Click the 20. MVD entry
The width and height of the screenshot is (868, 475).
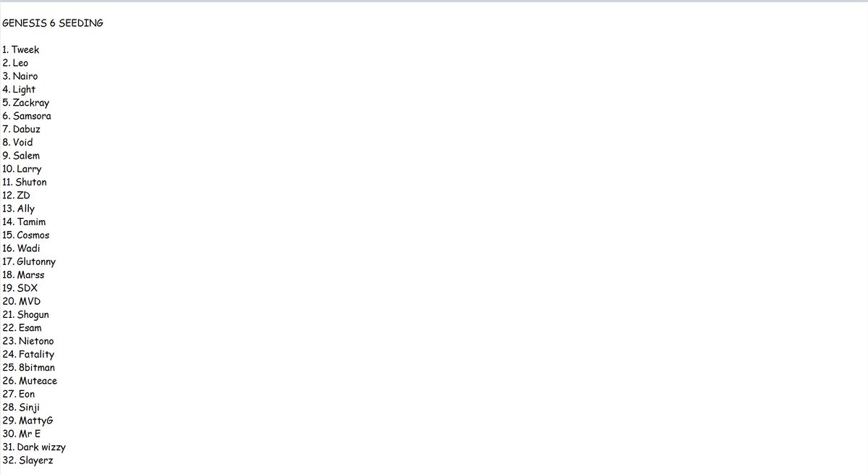click(x=20, y=301)
